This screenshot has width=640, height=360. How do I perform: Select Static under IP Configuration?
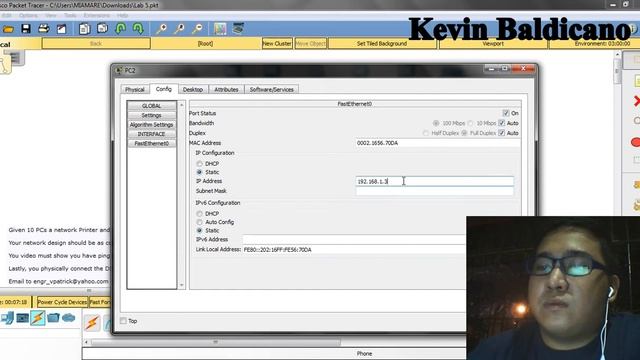(x=200, y=172)
